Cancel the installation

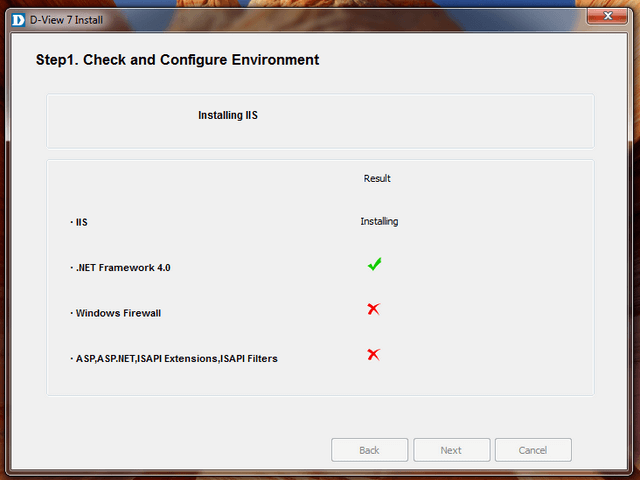[x=533, y=450]
